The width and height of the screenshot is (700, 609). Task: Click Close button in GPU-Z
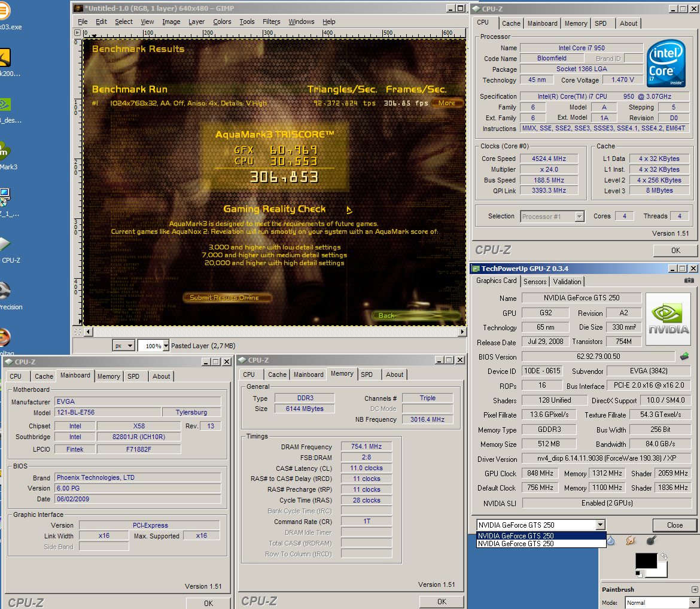[674, 525]
